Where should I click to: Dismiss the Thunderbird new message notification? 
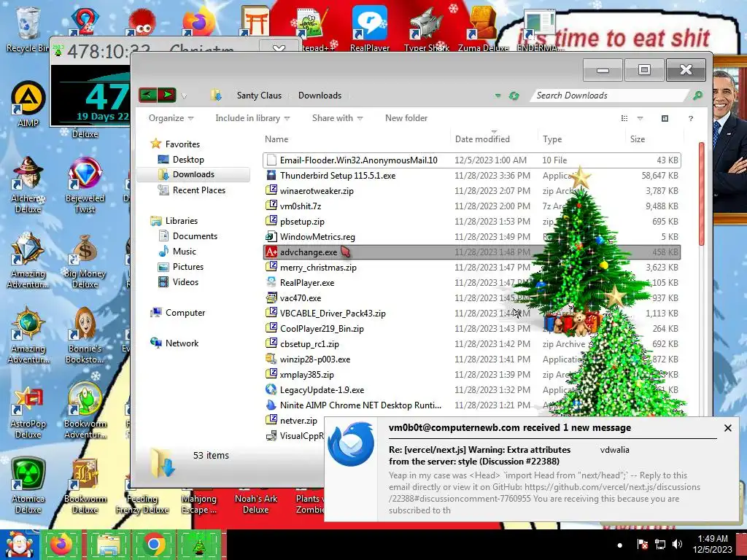[727, 428]
